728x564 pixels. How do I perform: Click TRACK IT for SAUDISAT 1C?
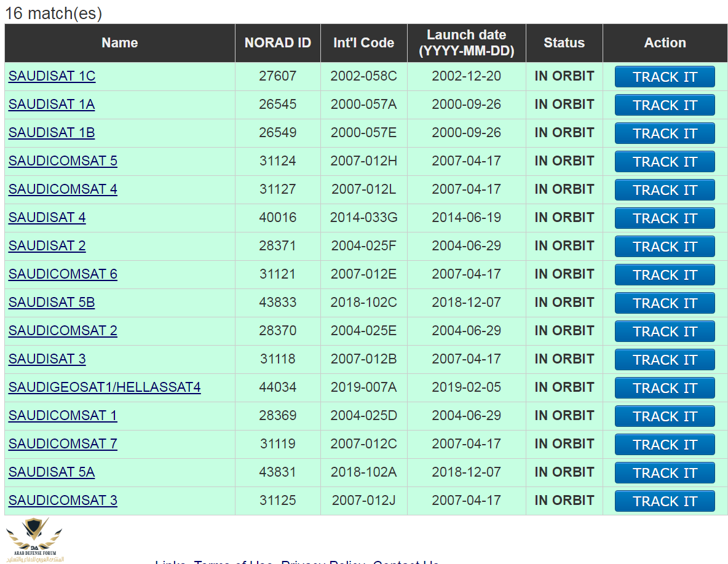tap(665, 77)
